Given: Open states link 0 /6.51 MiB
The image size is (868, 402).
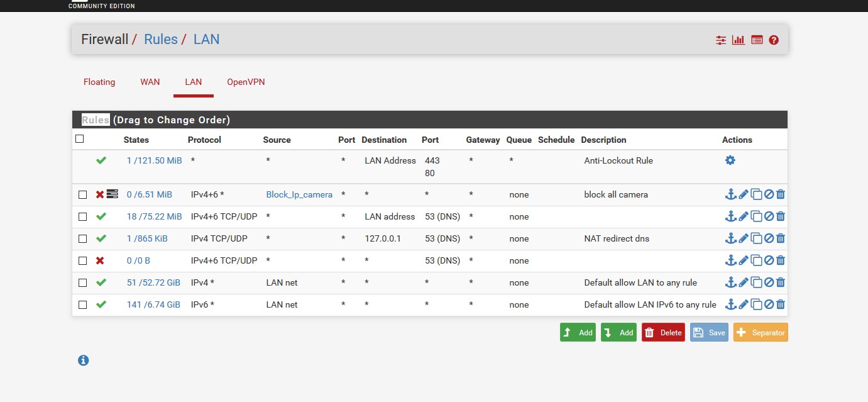Looking at the screenshot, I should pyautogui.click(x=149, y=194).
